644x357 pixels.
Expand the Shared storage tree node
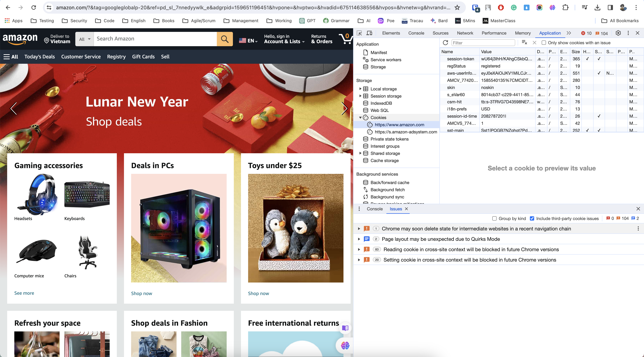point(360,153)
